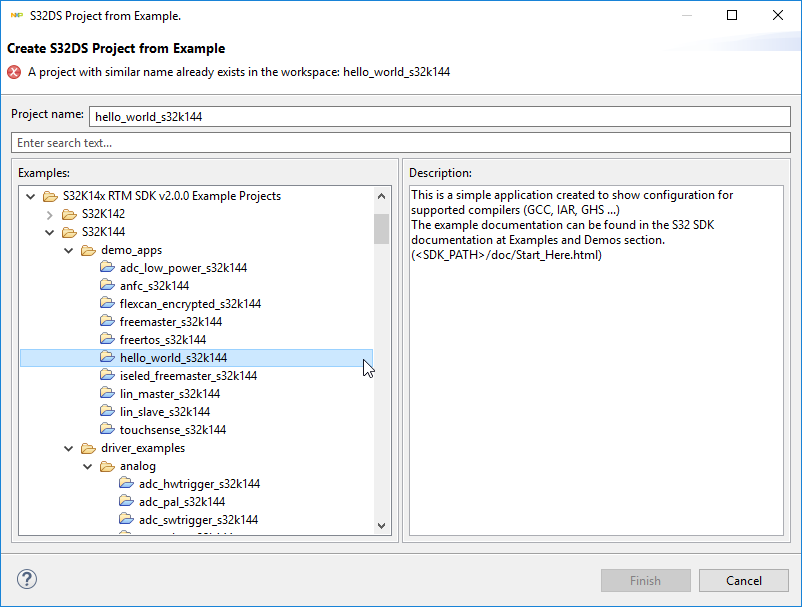The width and height of the screenshot is (802, 607).
Task: Collapse the driver_examples folder
Action: click(x=69, y=448)
